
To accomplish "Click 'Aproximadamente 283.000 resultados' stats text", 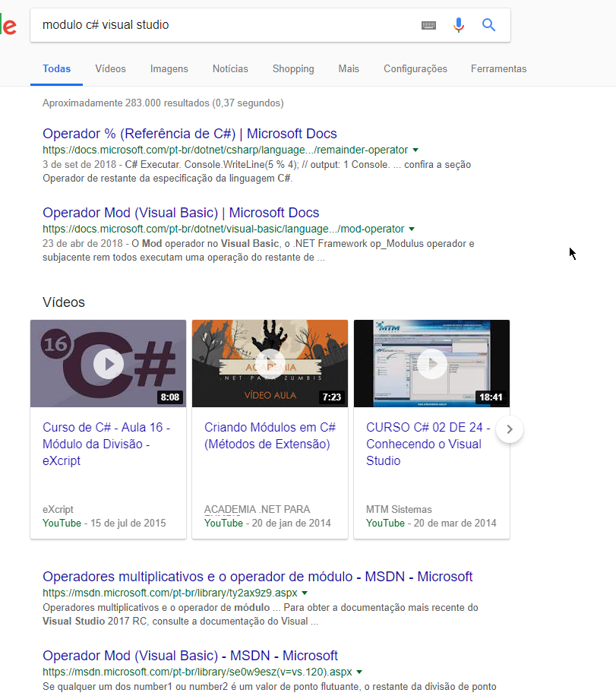I will click(x=163, y=103).
